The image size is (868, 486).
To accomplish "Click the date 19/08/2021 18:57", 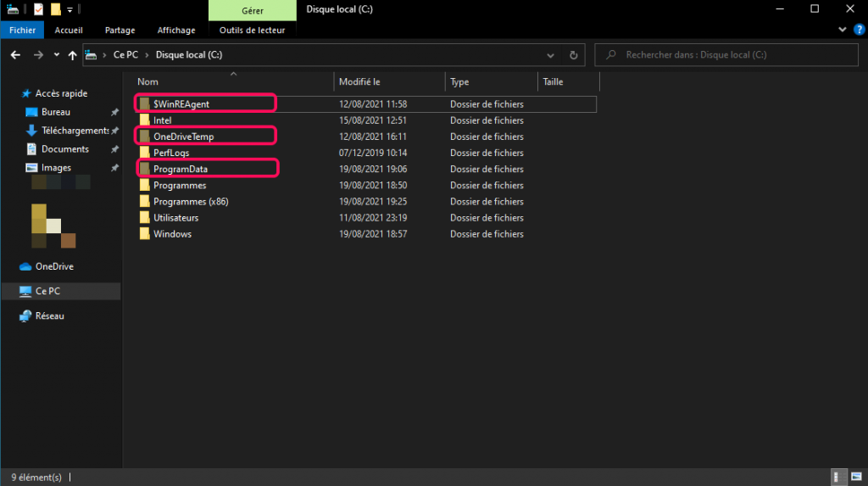I will [x=373, y=234].
